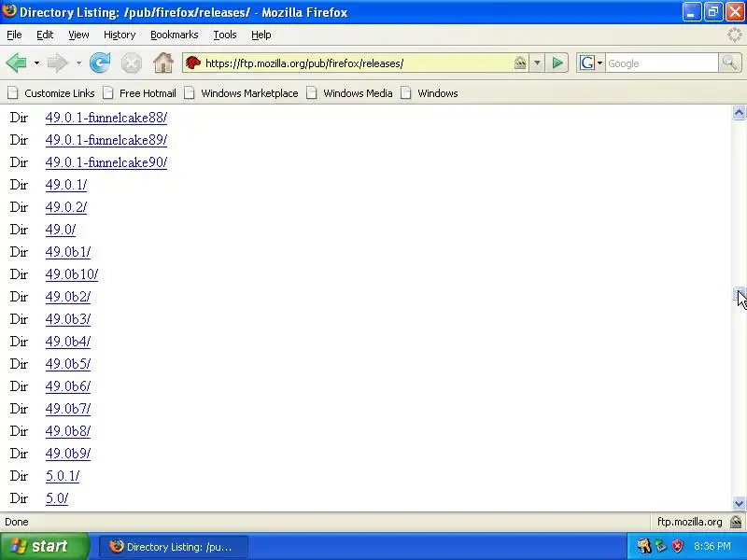Click the leftmost system tray icon

click(644, 546)
